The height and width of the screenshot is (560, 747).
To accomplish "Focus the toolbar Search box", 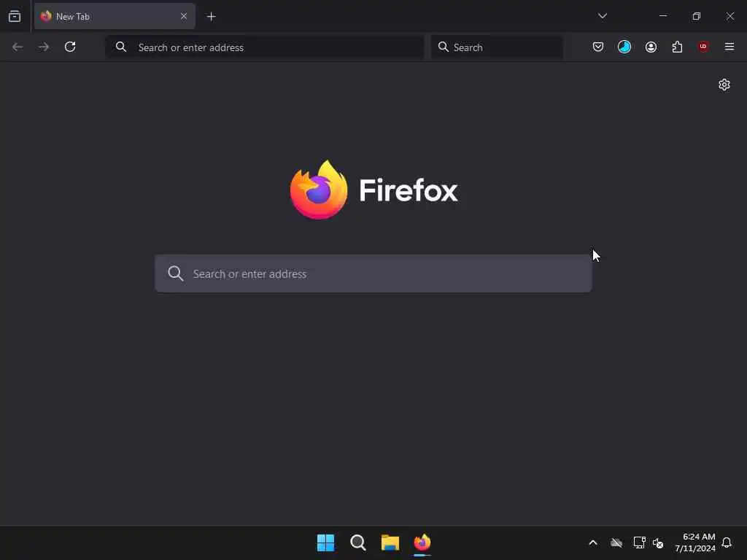I will [497, 47].
